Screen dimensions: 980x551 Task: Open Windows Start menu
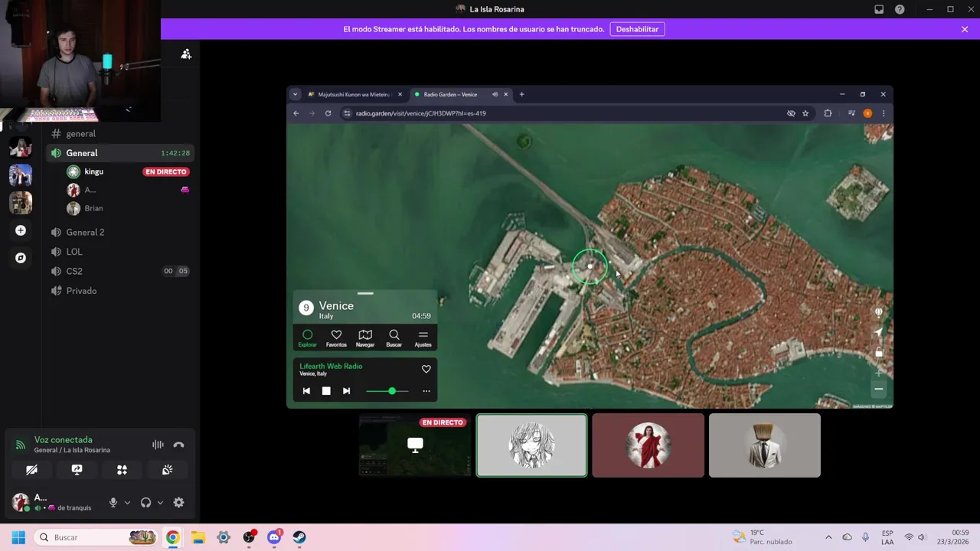18,537
